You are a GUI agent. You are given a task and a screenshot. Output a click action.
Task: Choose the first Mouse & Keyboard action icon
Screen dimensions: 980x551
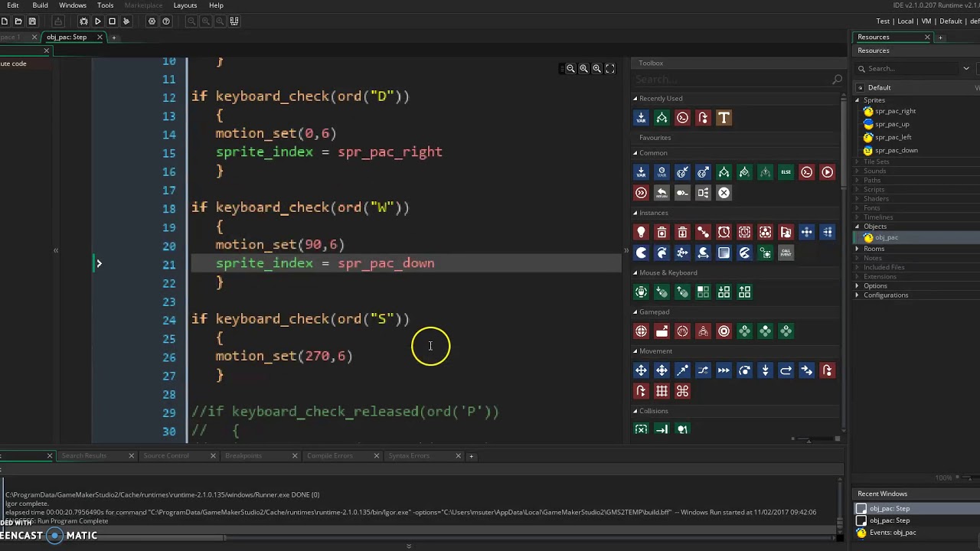[x=641, y=292]
